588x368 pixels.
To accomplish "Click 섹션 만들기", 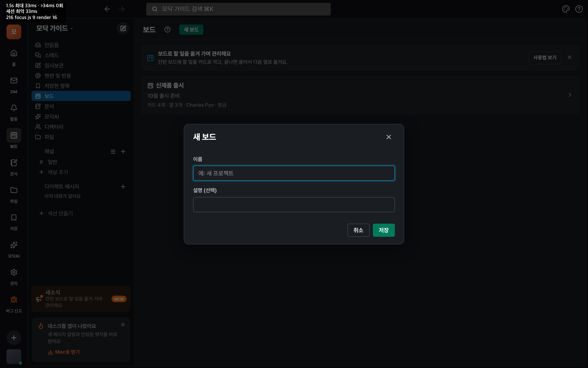I will tap(81, 213).
